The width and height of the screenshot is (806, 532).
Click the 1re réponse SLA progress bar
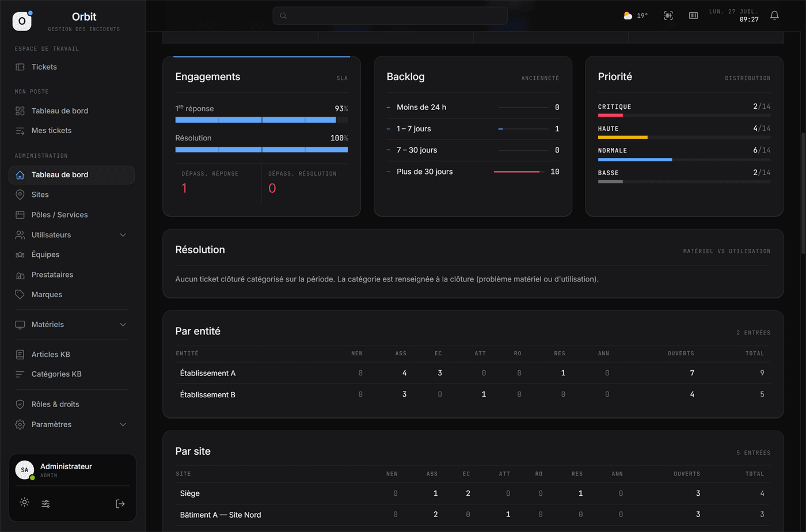(261, 120)
